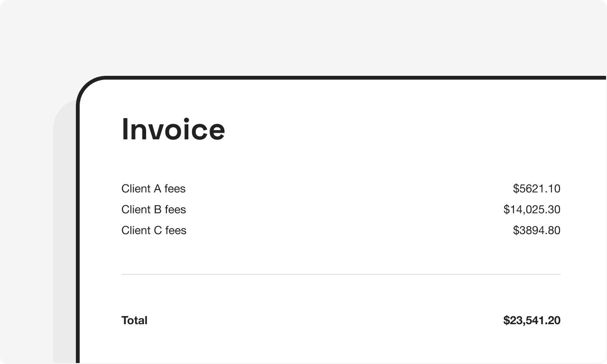Image resolution: width=607 pixels, height=364 pixels.
Task: Click the $3894.80 amount
Action: pyautogui.click(x=536, y=230)
